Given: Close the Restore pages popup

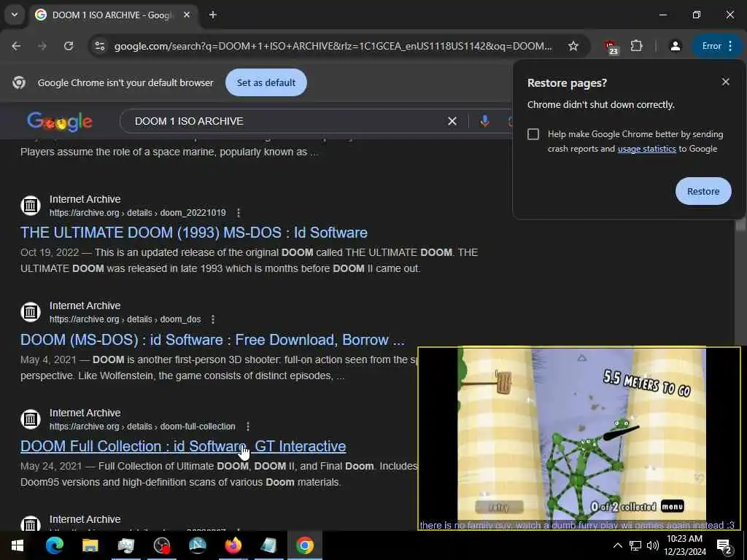Looking at the screenshot, I should pos(726,82).
